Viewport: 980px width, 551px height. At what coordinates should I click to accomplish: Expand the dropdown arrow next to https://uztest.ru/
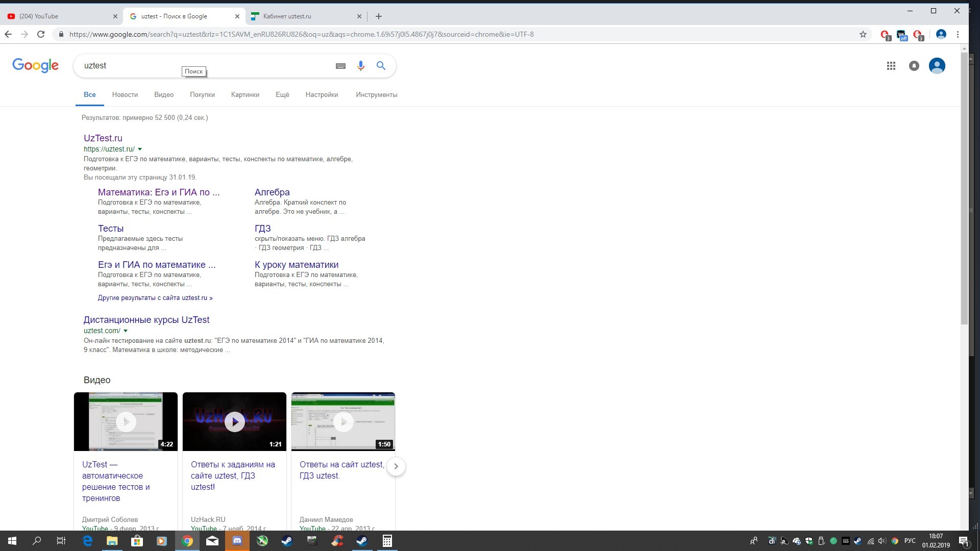(x=140, y=149)
